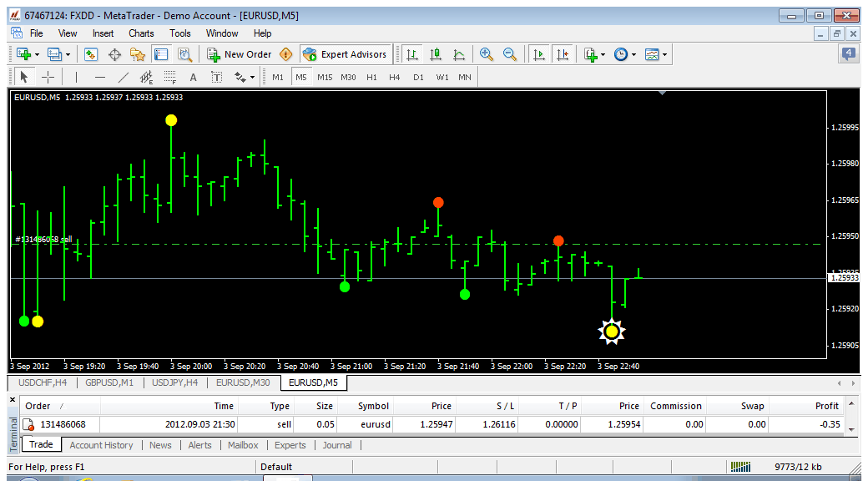Click the Profiles icon
The height and width of the screenshot is (481, 868).
click(53, 54)
